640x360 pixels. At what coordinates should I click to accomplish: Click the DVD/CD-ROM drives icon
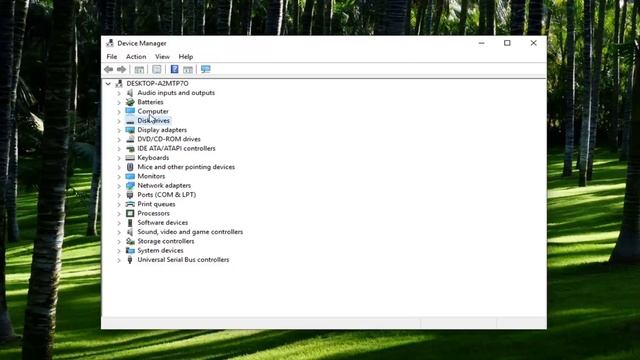[130, 139]
